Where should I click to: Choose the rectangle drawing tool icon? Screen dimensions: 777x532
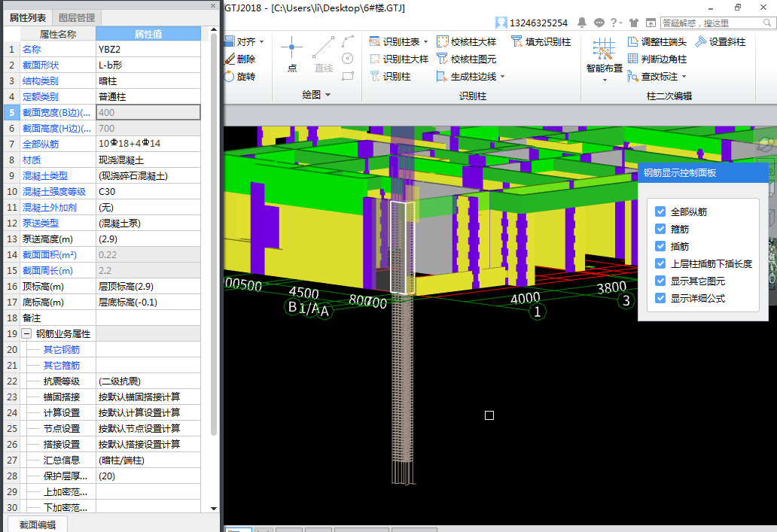(x=348, y=76)
